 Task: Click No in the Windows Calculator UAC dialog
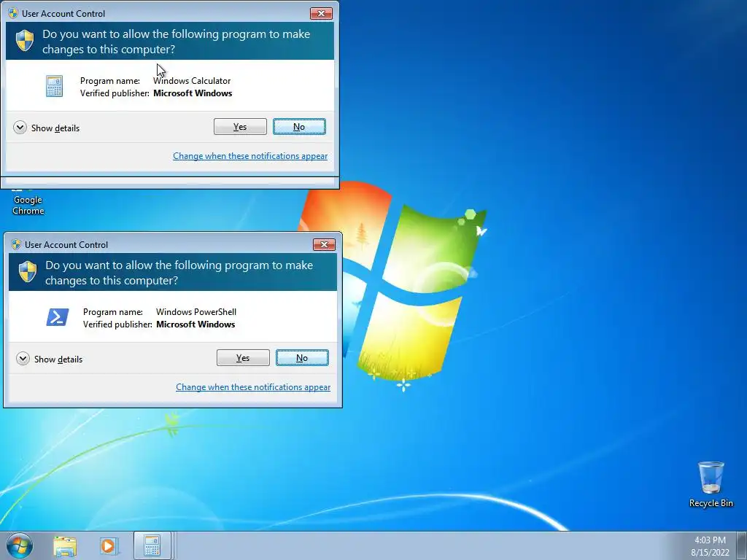coord(299,127)
